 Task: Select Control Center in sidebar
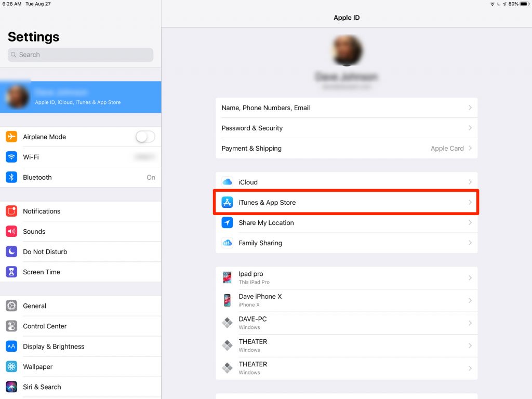81,326
